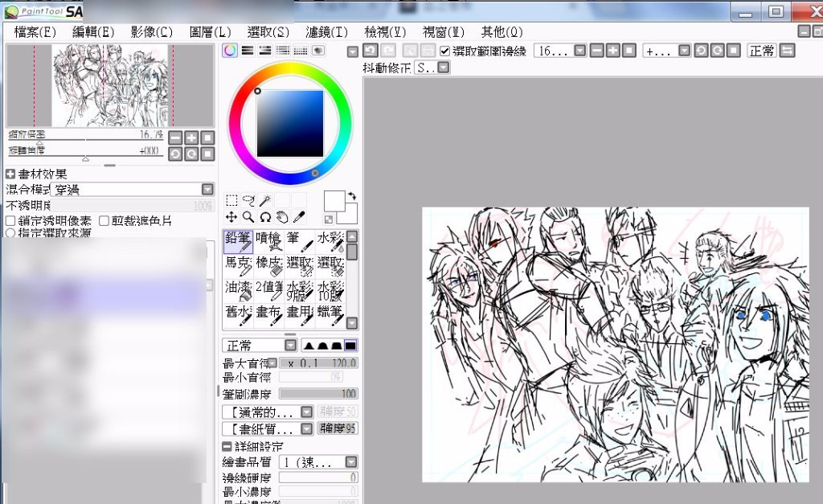The width and height of the screenshot is (823, 504).
Task: Choose the 蠟筆 crayon brush
Action: point(330,314)
